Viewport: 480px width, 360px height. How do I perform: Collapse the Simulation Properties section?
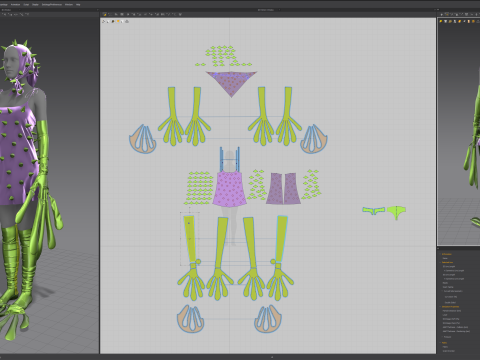pyautogui.click(x=440, y=307)
